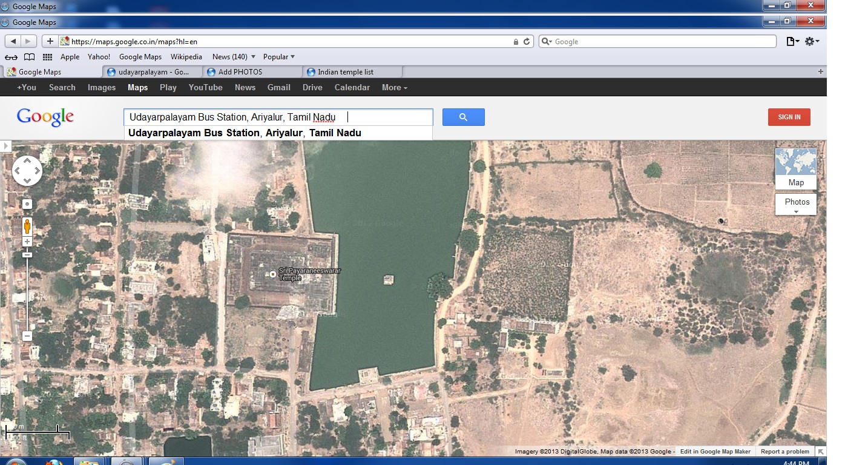The height and width of the screenshot is (465, 868).
Task: Expand the Photos layer dropdown
Action: pos(796,205)
